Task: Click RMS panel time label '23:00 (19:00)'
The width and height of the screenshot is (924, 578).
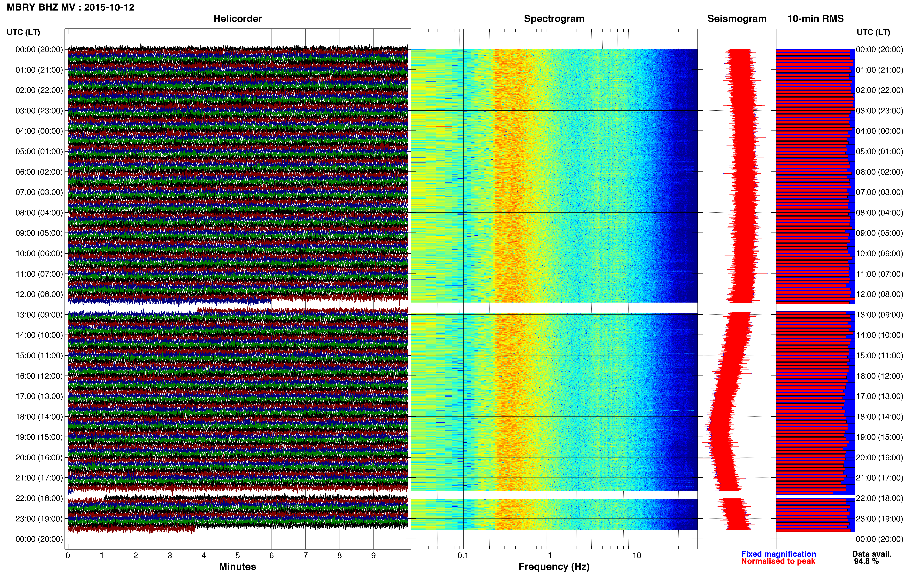Action: pyautogui.click(x=880, y=519)
